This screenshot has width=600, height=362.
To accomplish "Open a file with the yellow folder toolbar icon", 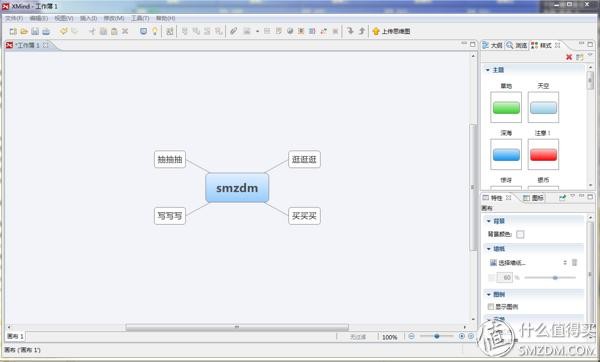I will pos(24,31).
